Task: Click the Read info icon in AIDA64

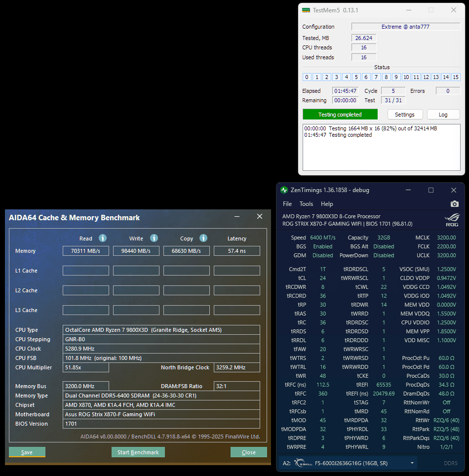Action: [x=103, y=238]
